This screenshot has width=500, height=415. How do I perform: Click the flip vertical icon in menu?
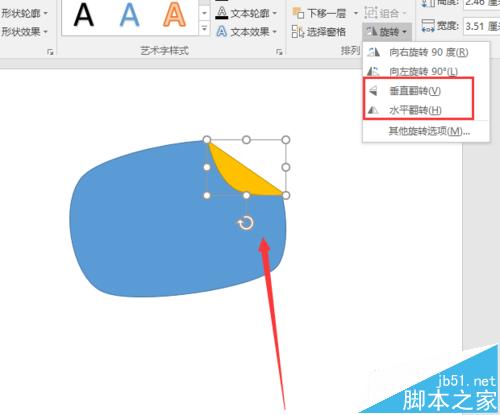pyautogui.click(x=373, y=91)
